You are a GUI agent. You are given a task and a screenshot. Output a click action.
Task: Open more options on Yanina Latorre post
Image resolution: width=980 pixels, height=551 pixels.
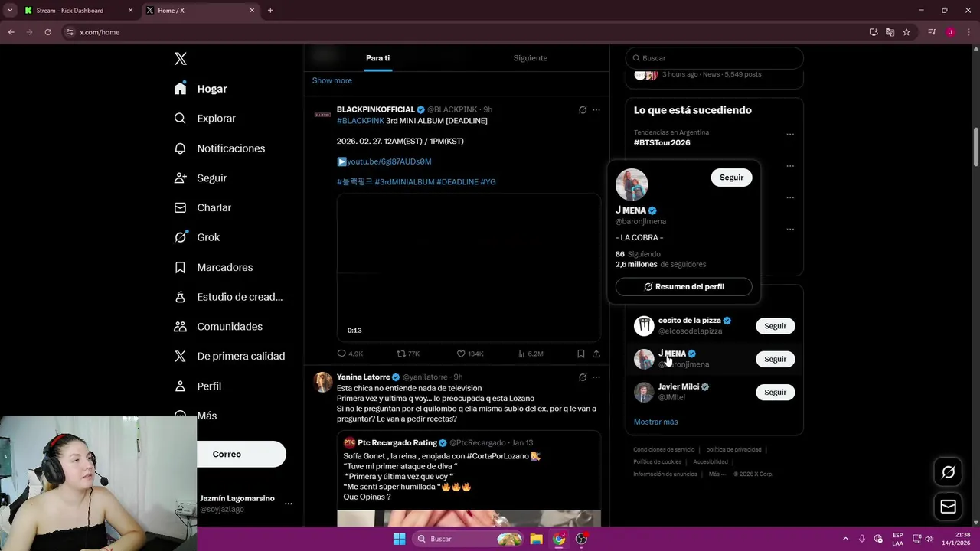tap(596, 377)
